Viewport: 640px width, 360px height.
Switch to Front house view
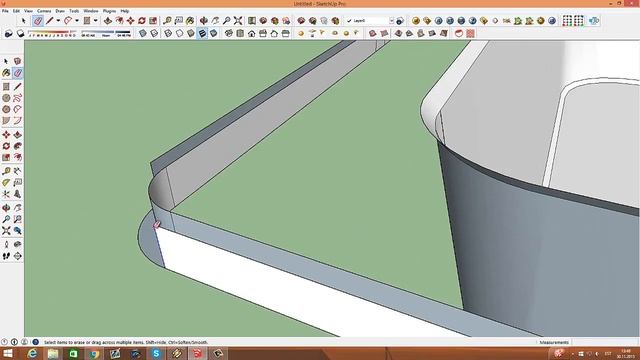(x=251, y=33)
